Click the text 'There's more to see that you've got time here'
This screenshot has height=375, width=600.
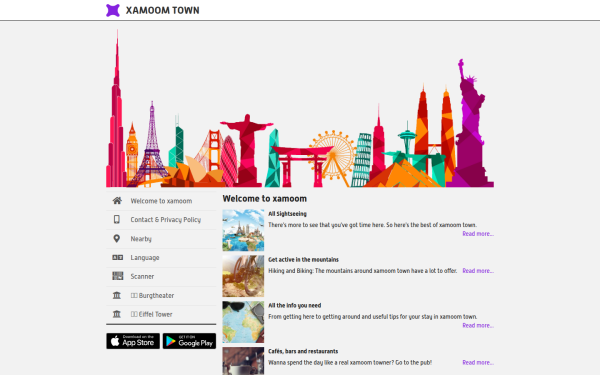pos(326,225)
